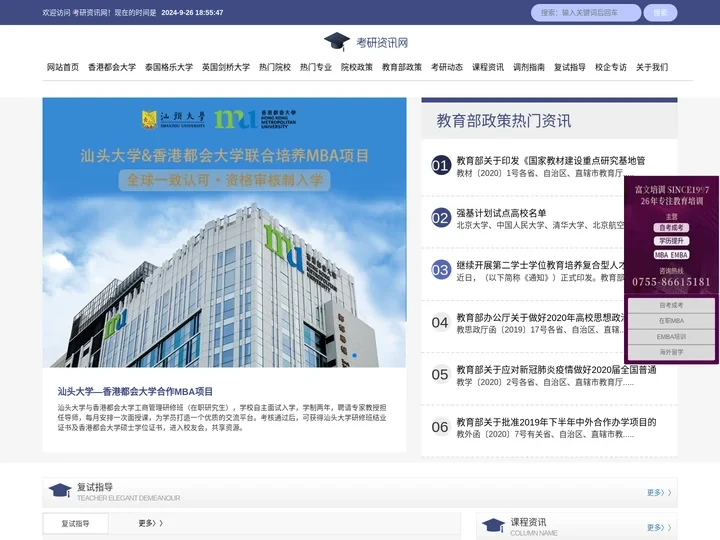This screenshot has width=720, height=540.
Task: Click 海外留学 button in floating sidebar
Action: [671, 352]
